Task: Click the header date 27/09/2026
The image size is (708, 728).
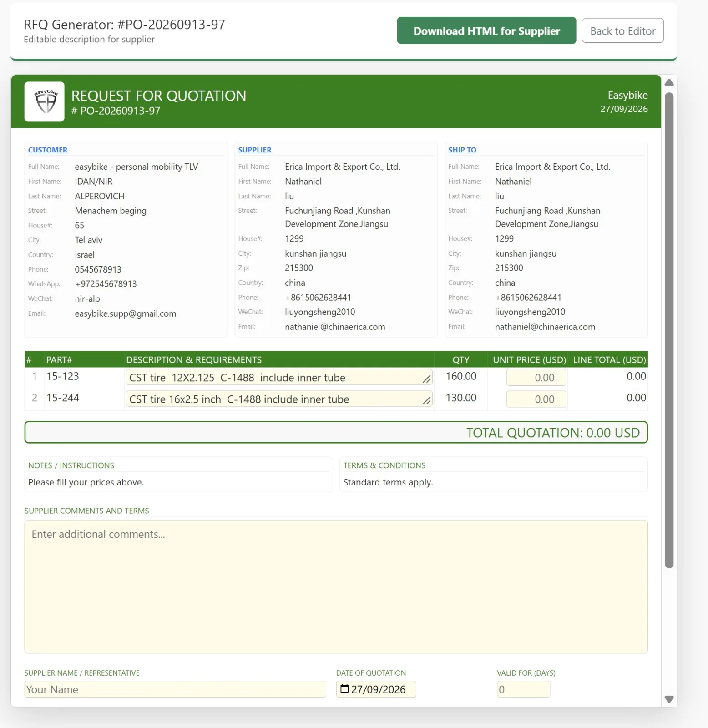Action: [624, 109]
